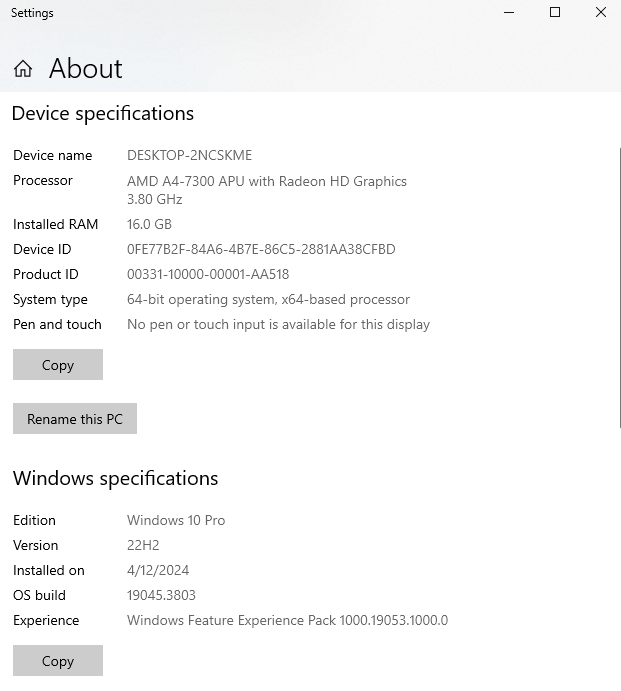This screenshot has height=691, width=621.
Task: Select OS build 19045.3803
Action: (161, 596)
